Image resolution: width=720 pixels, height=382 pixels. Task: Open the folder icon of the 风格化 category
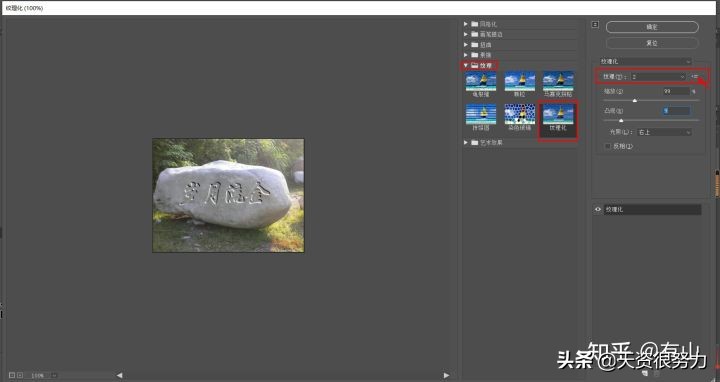coord(475,24)
